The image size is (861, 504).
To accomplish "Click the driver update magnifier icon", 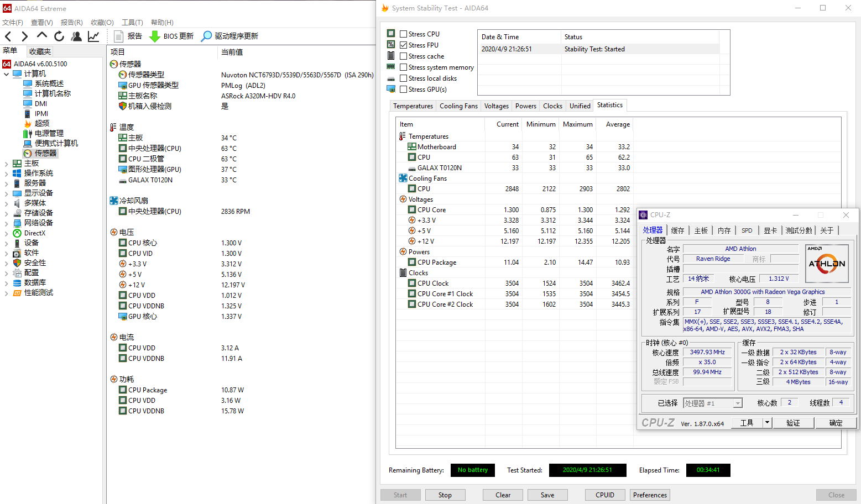I will (206, 36).
